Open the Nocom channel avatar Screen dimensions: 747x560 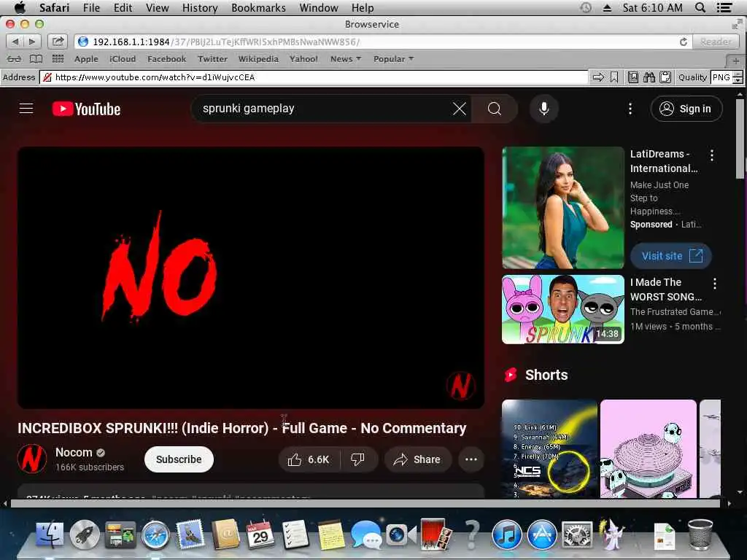[32, 459]
